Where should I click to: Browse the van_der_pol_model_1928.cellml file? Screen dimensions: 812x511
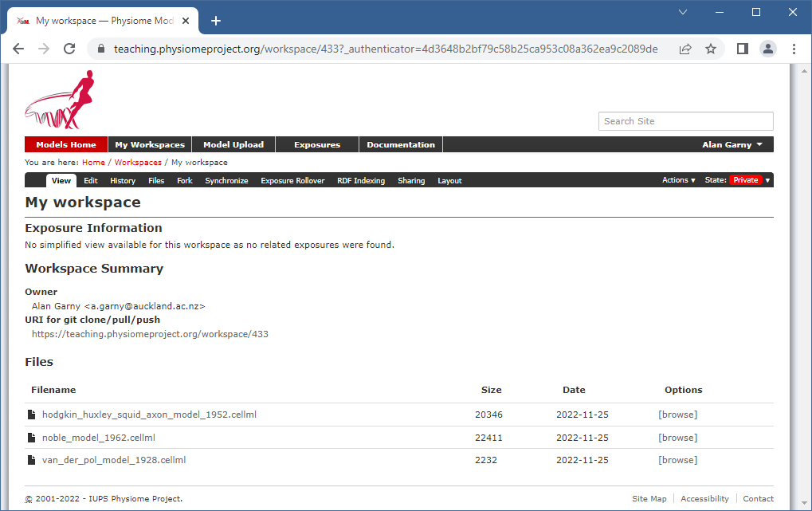tap(677, 460)
